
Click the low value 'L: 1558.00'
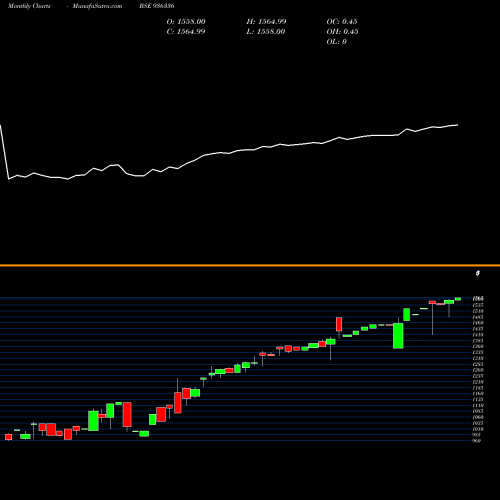tap(266, 32)
